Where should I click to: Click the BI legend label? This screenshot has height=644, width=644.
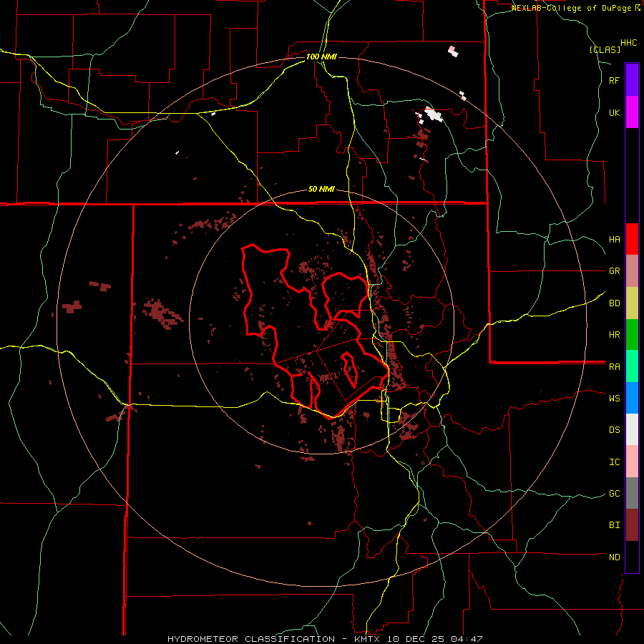click(615, 525)
